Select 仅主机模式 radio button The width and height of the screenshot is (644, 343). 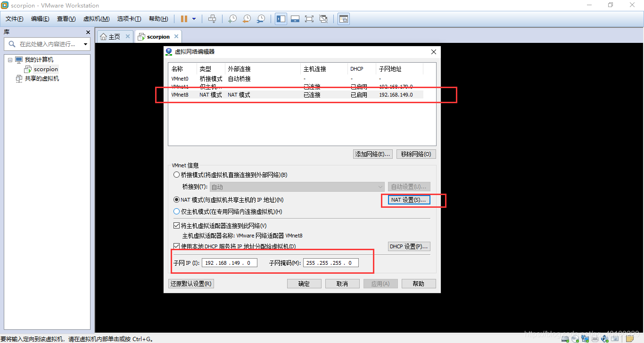(x=177, y=212)
